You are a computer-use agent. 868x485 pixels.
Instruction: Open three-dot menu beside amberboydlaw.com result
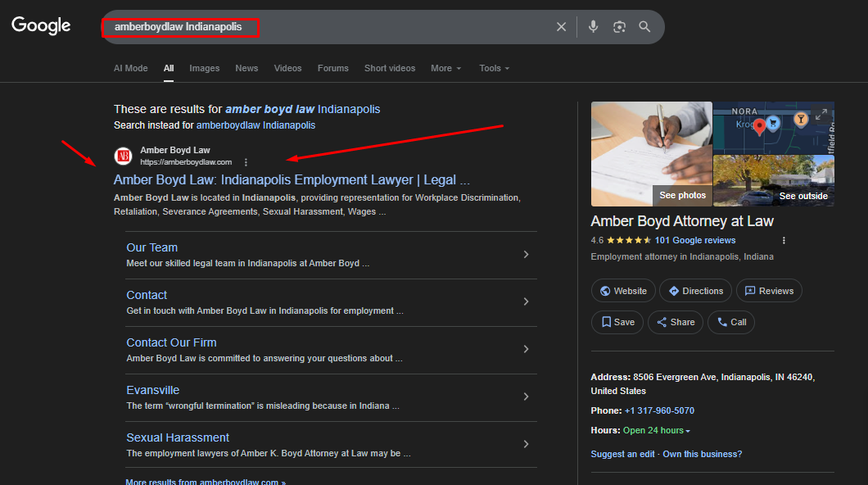(x=246, y=162)
